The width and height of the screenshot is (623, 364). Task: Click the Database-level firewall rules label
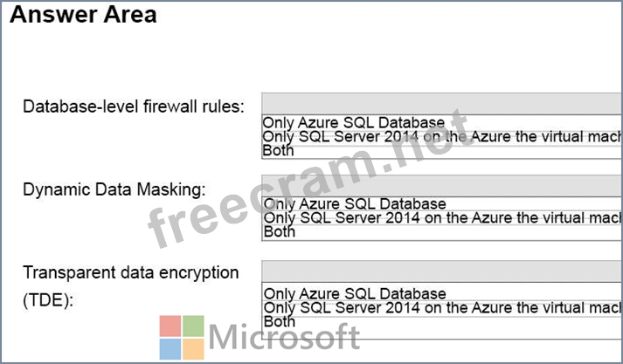click(x=134, y=106)
